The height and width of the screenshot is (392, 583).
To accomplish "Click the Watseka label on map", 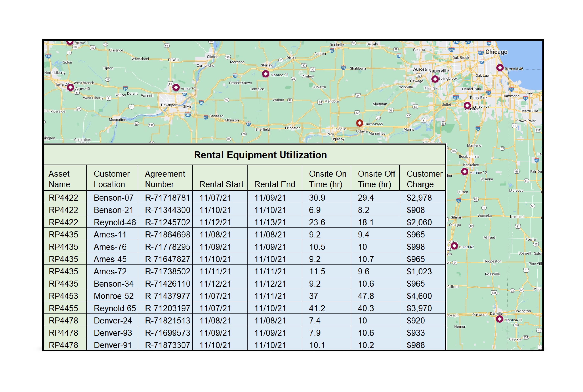I will 485,216.
